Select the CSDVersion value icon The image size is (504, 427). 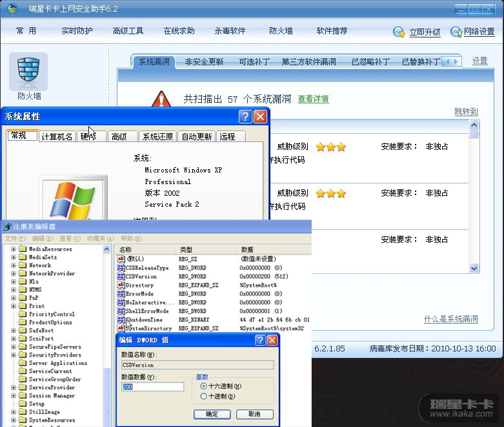[121, 276]
